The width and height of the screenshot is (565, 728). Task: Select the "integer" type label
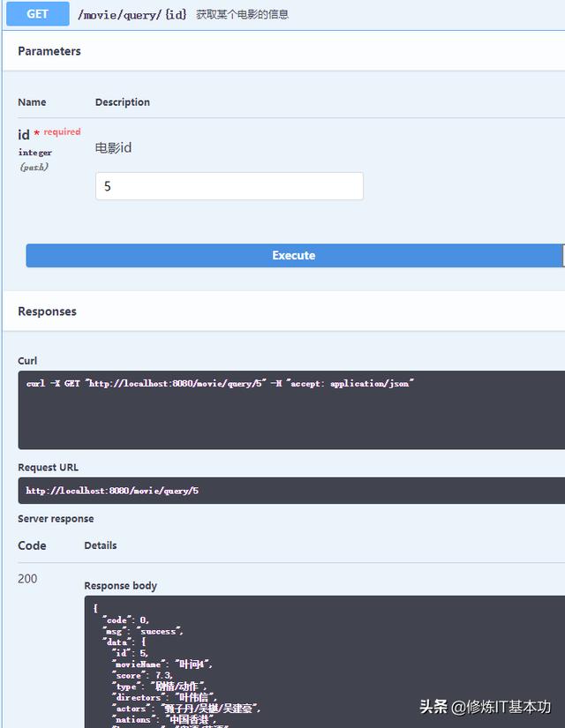pos(34,153)
